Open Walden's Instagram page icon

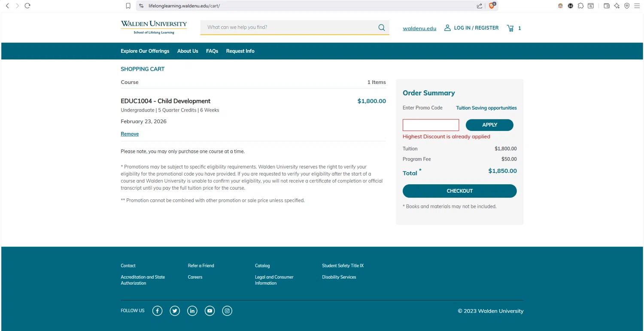coord(227,311)
